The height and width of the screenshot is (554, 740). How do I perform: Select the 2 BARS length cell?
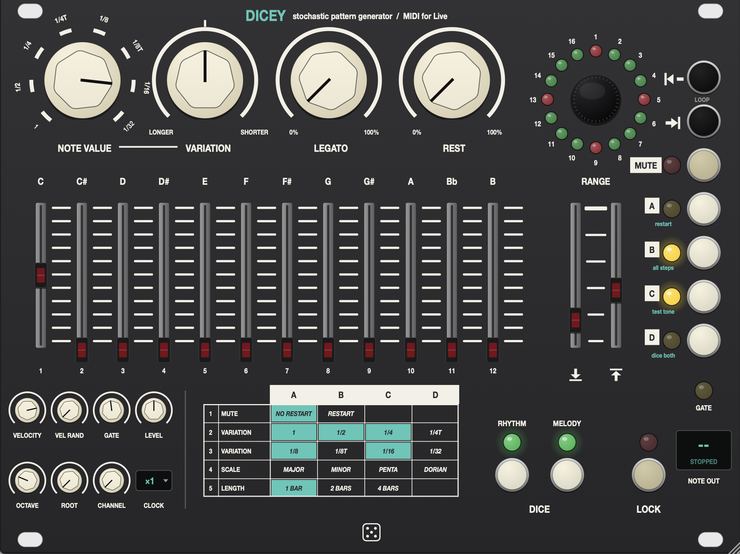341,488
